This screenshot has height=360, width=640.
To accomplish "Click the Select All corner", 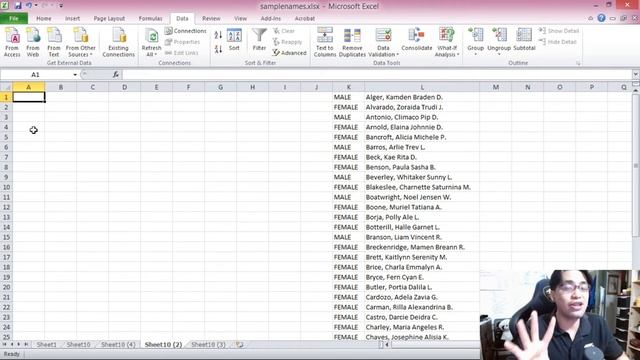I will coord(6,87).
